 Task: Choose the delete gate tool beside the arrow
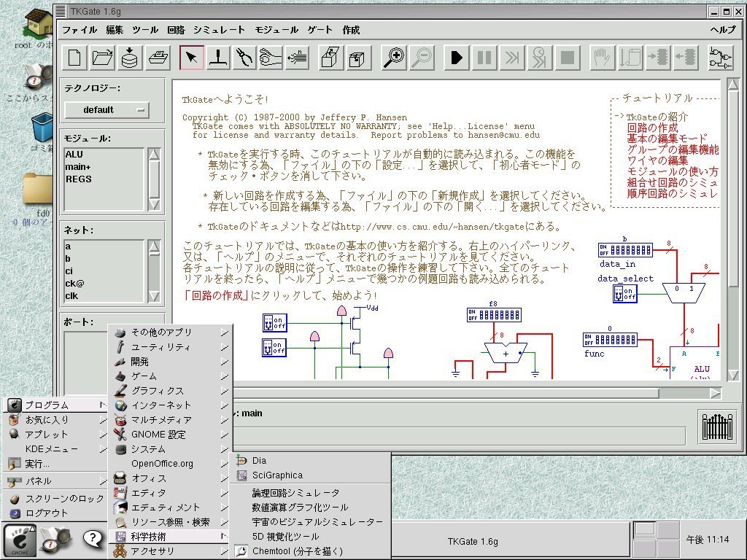point(219,58)
